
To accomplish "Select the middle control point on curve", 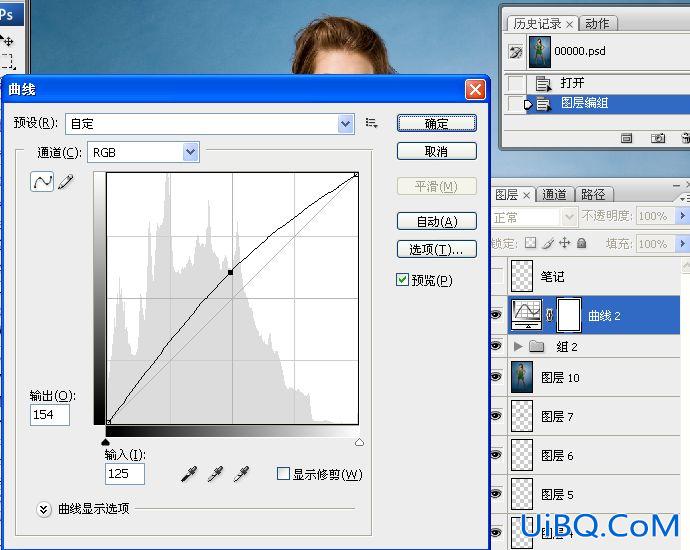I will coord(231,272).
